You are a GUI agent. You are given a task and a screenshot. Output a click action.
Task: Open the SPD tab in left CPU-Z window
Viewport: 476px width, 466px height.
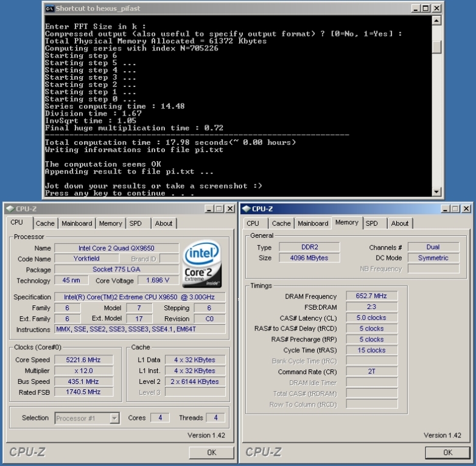[135, 223]
